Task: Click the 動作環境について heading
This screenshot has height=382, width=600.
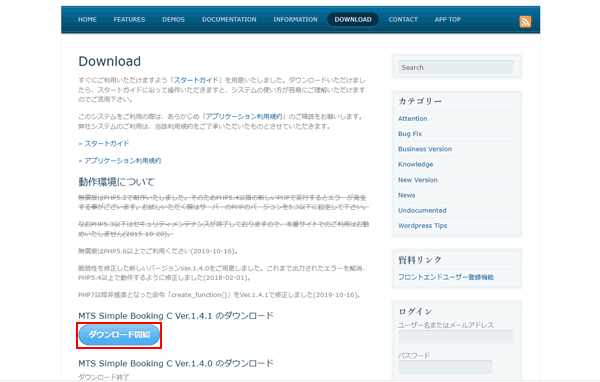Action: click(x=116, y=182)
